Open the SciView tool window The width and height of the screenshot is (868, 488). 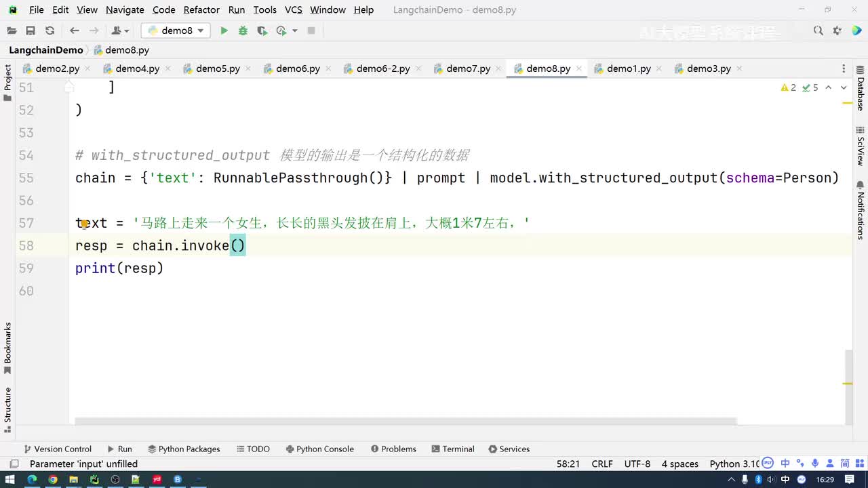(860, 146)
